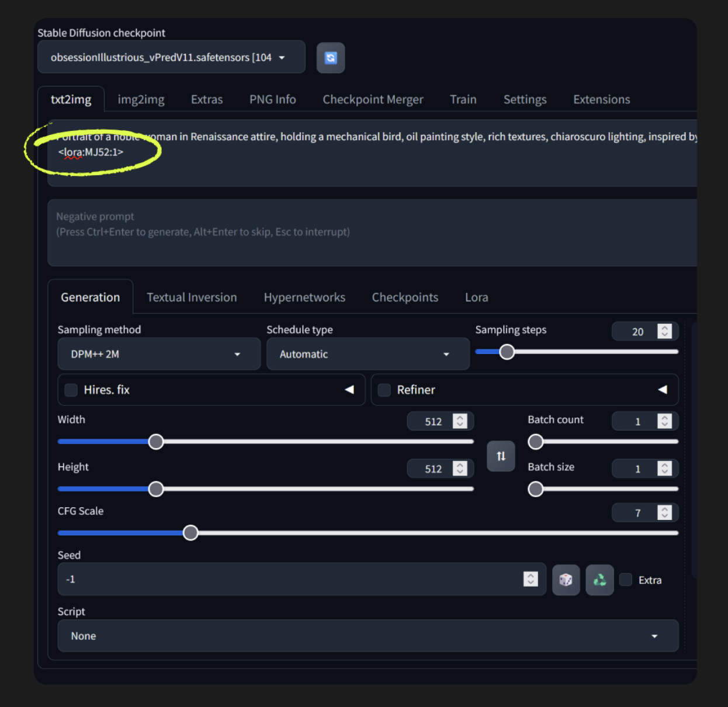
Task: Tick the Extra seed checkbox
Action: point(626,580)
